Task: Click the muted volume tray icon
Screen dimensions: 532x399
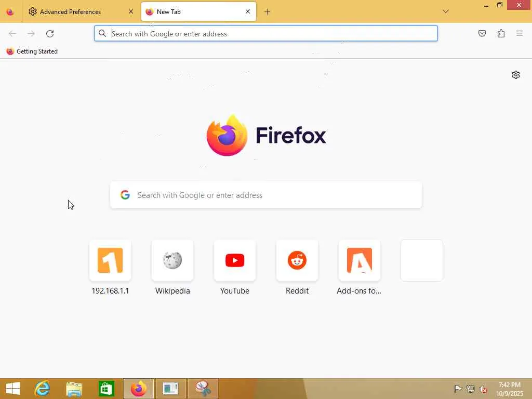Action: click(483, 389)
